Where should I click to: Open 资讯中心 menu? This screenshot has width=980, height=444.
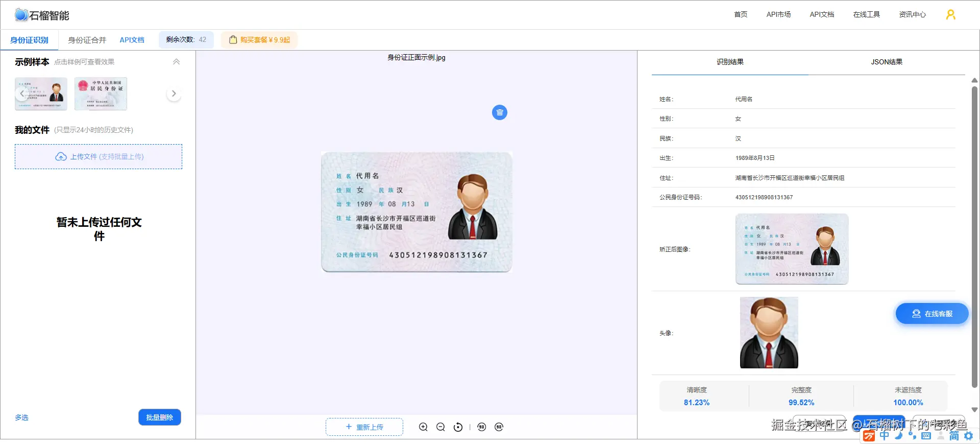coord(912,14)
